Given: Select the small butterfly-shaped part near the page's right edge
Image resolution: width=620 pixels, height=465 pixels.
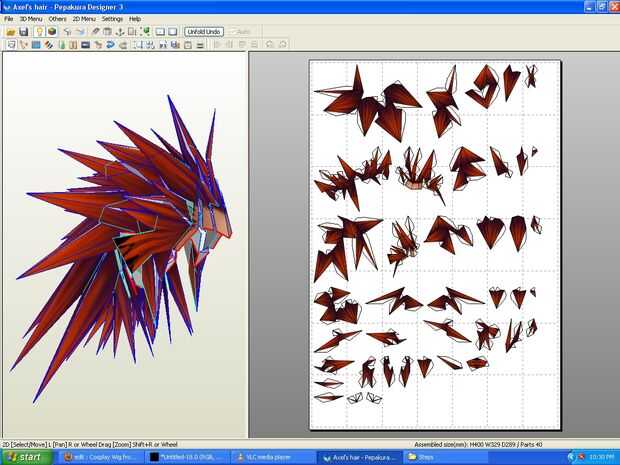Looking at the screenshot, I should (x=531, y=76).
